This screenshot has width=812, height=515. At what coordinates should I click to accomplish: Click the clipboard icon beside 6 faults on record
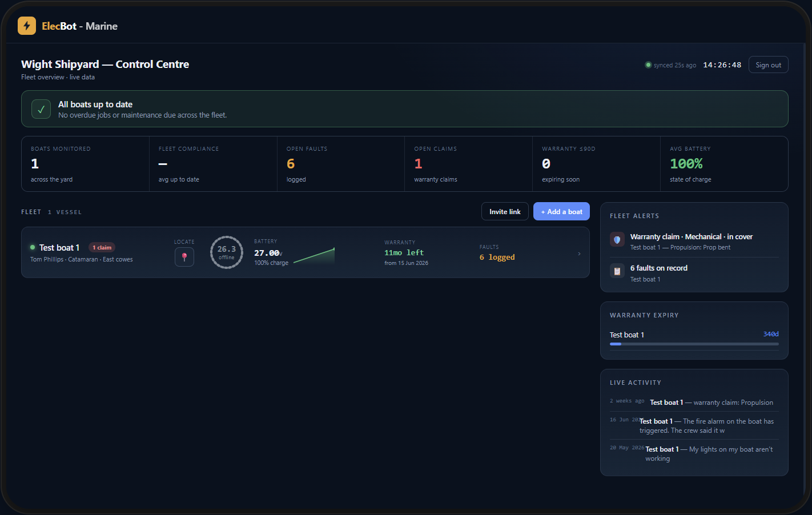617,271
